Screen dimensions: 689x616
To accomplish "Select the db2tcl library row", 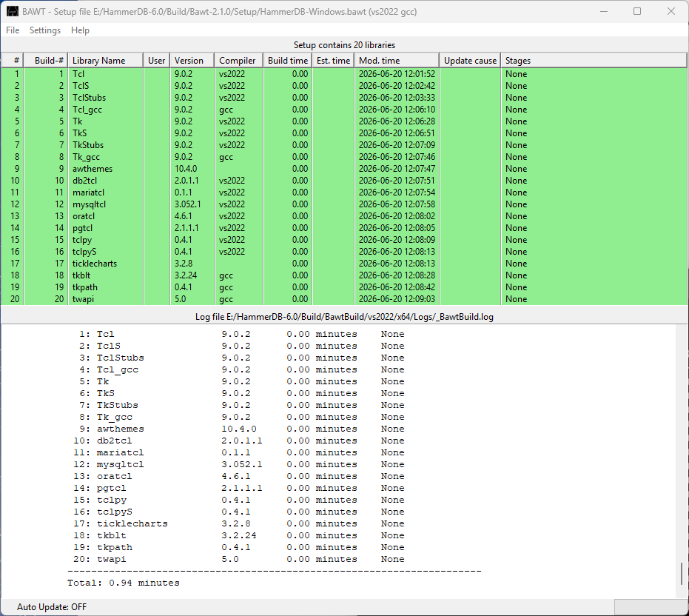I will [344, 181].
